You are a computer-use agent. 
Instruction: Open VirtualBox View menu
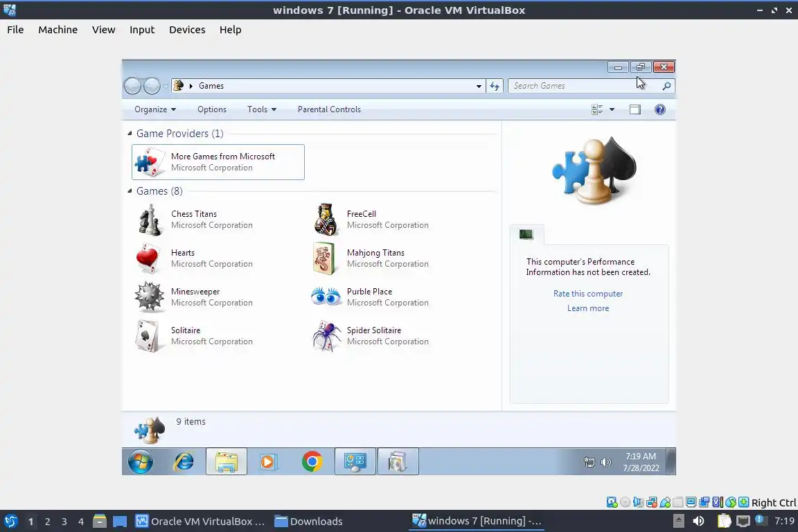pyautogui.click(x=104, y=30)
